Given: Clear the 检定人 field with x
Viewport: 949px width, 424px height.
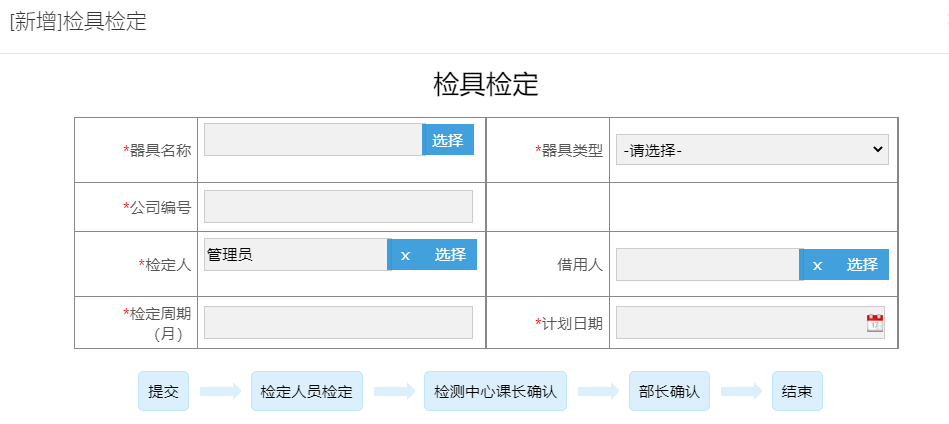Looking at the screenshot, I should pyautogui.click(x=406, y=255).
